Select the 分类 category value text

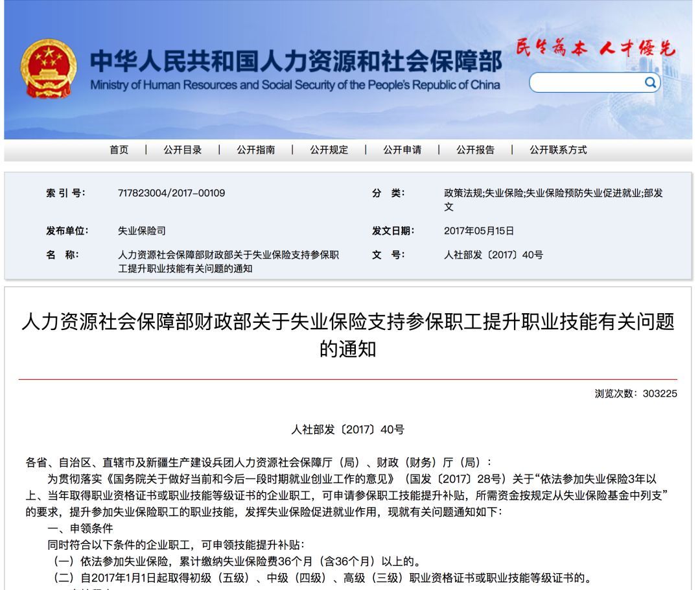(x=553, y=200)
